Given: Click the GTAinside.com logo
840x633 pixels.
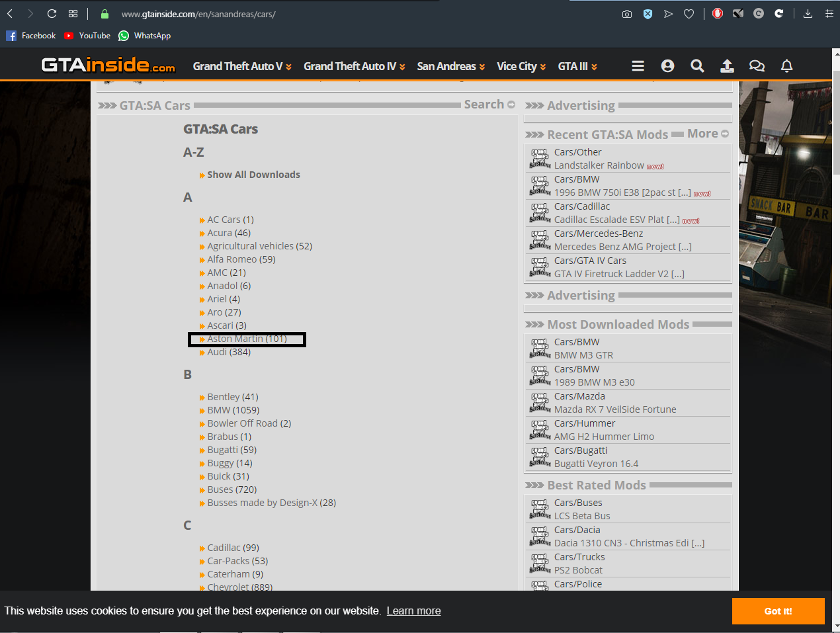Looking at the screenshot, I should point(108,65).
